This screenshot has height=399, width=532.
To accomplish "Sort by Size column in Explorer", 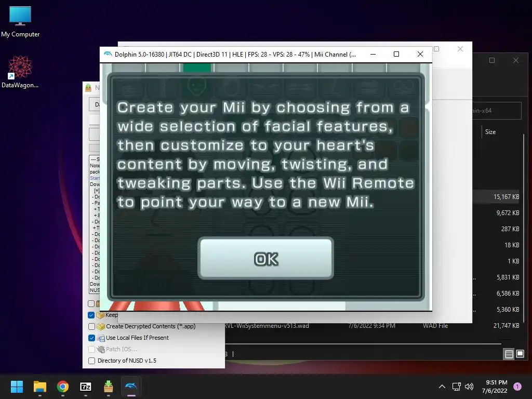I will tap(490, 132).
